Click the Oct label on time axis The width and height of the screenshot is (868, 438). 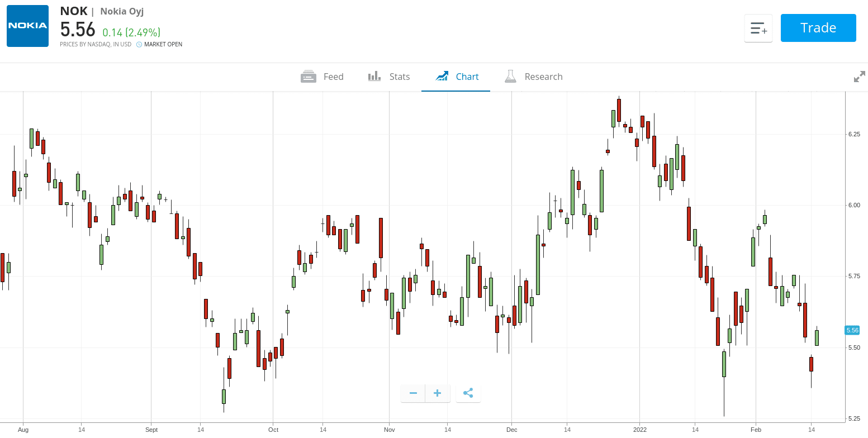273,430
